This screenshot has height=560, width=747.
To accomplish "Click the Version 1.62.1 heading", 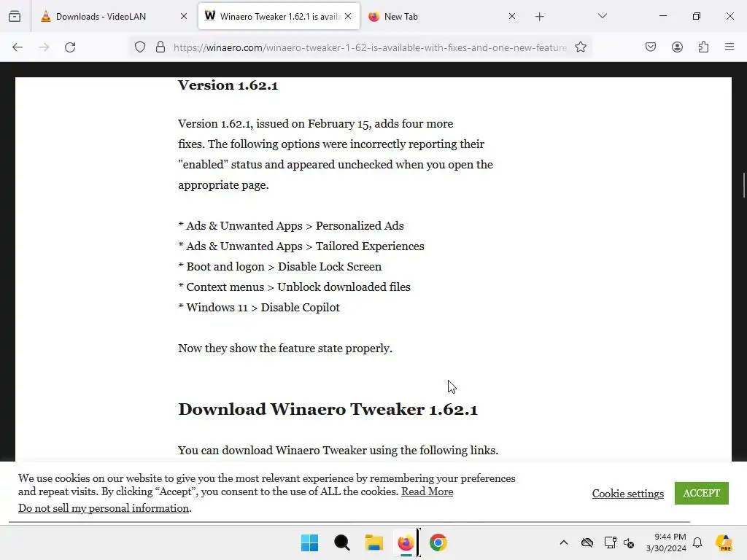I will [x=228, y=85].
